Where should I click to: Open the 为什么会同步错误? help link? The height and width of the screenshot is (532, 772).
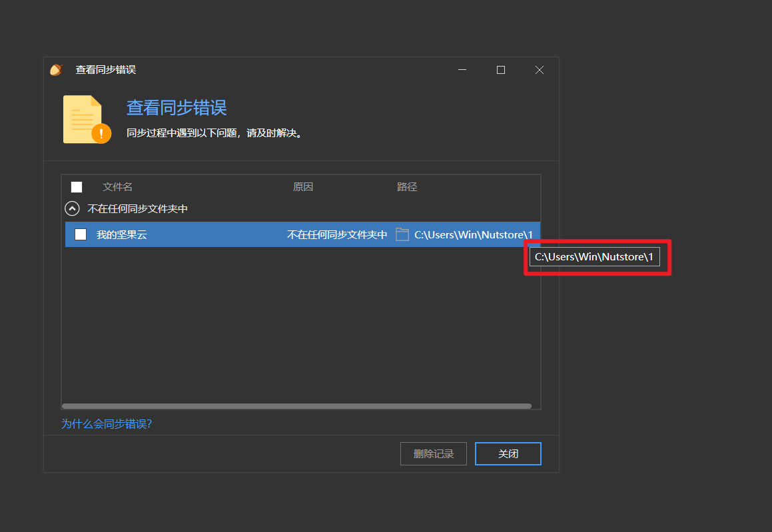107,423
